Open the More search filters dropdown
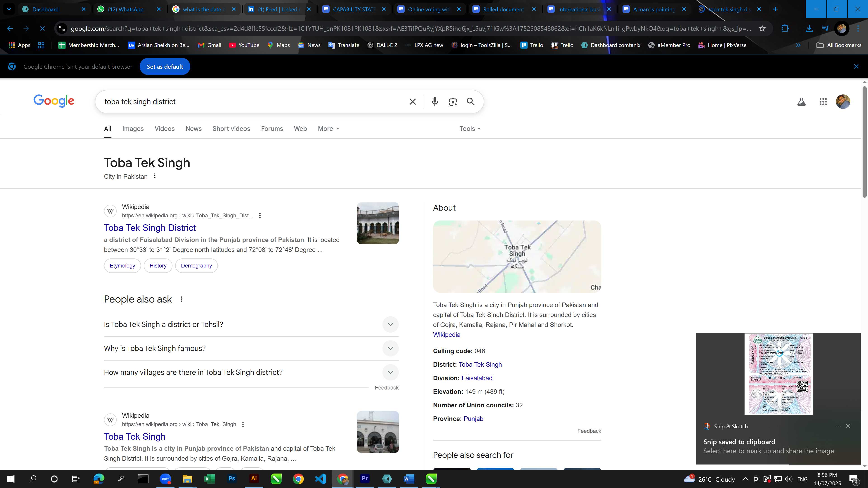868x488 pixels. click(x=328, y=129)
